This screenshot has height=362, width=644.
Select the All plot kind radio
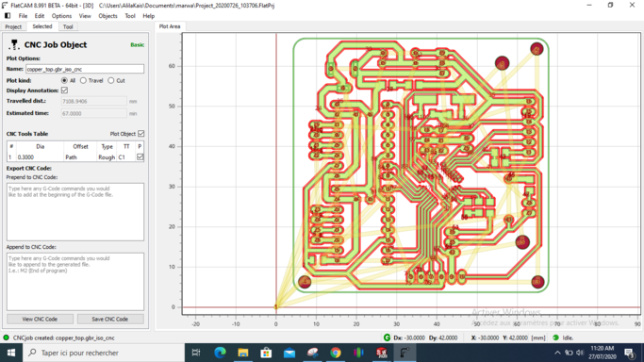pyautogui.click(x=64, y=80)
